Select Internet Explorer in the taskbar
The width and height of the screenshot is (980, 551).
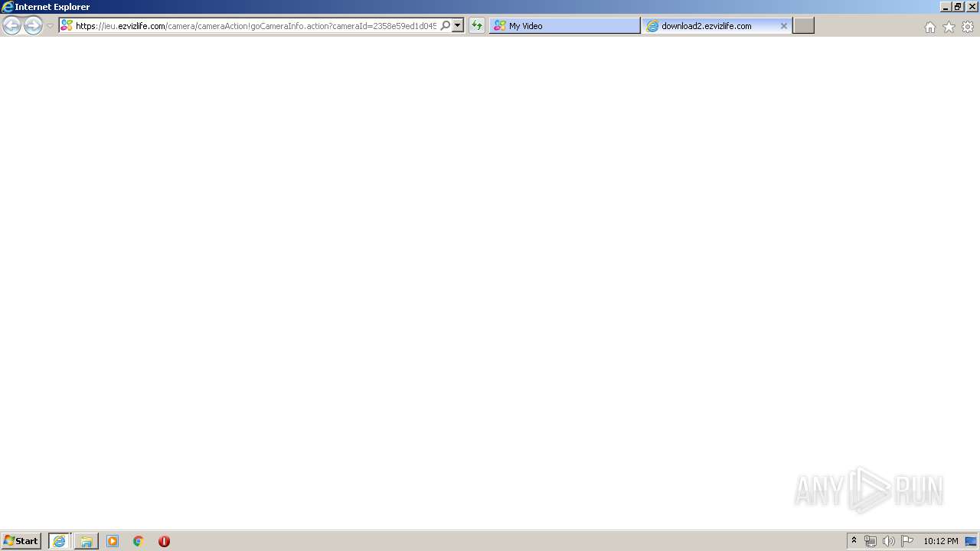point(60,541)
